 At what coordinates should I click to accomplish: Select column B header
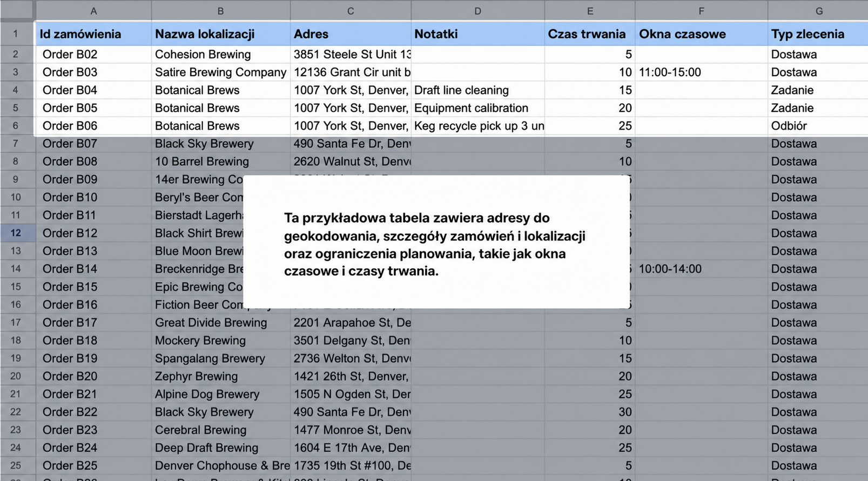(x=220, y=11)
